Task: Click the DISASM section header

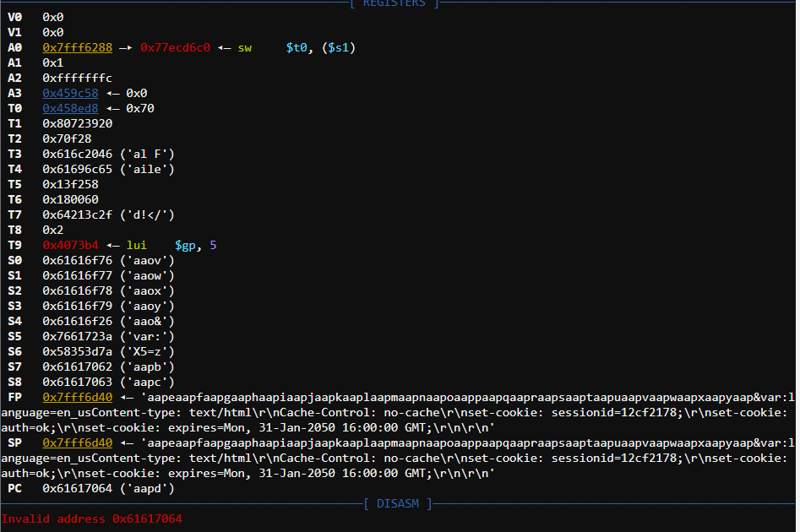Action: tap(397, 504)
